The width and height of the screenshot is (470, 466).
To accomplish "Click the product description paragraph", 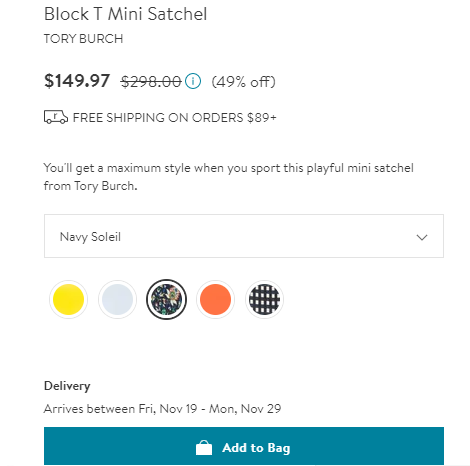I will 229,177.
